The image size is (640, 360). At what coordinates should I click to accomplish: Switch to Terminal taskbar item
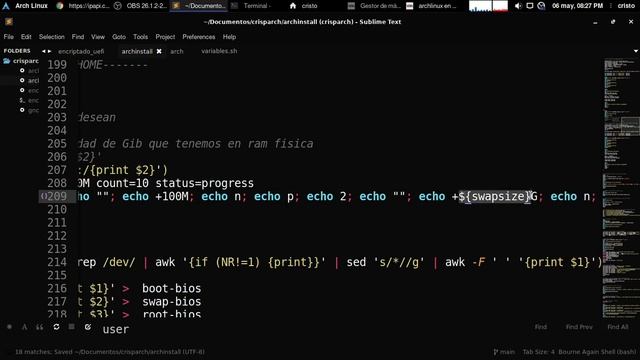(x=251, y=6)
